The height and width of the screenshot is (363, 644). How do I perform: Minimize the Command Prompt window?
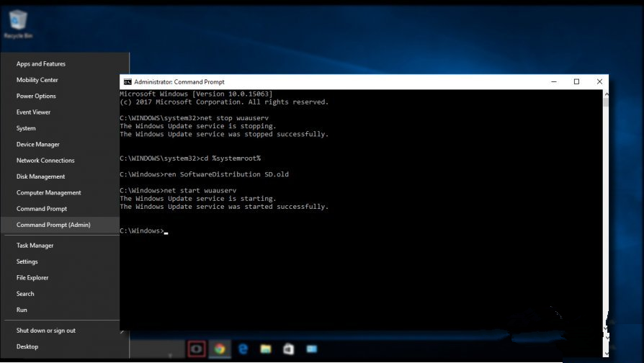point(554,81)
